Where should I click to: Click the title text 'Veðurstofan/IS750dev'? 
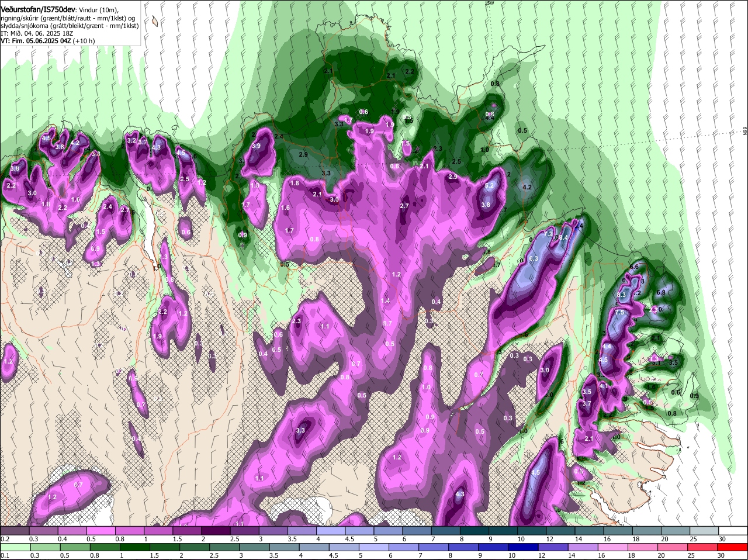click(38, 9)
